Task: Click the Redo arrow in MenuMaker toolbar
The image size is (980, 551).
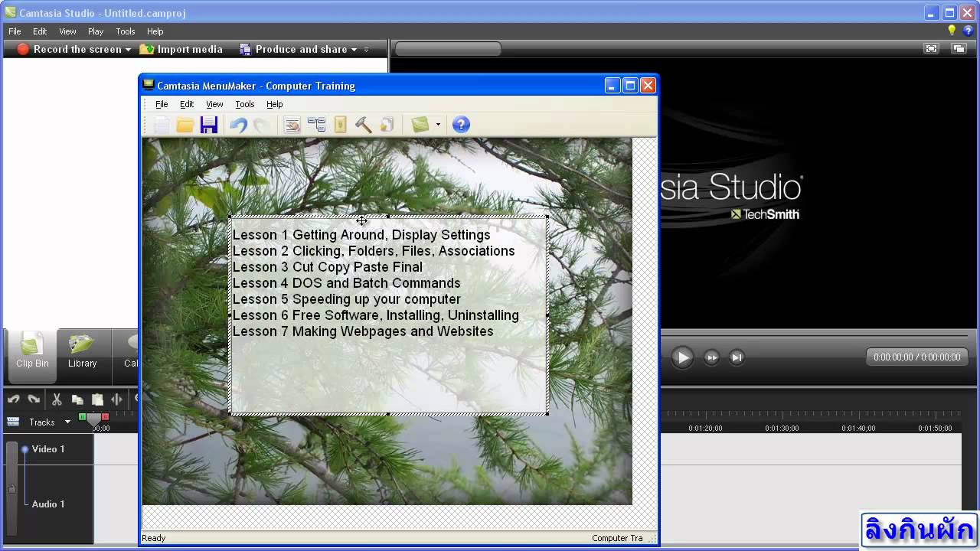Action: (262, 125)
